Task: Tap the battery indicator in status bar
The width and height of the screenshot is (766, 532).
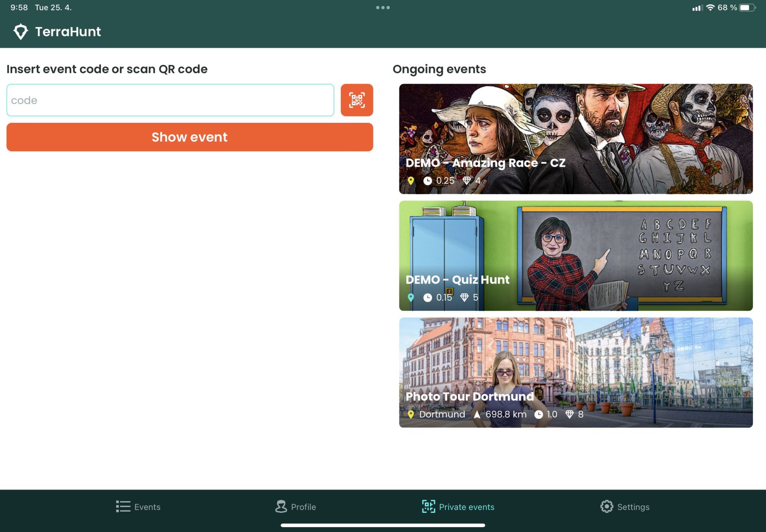Action: click(747, 8)
